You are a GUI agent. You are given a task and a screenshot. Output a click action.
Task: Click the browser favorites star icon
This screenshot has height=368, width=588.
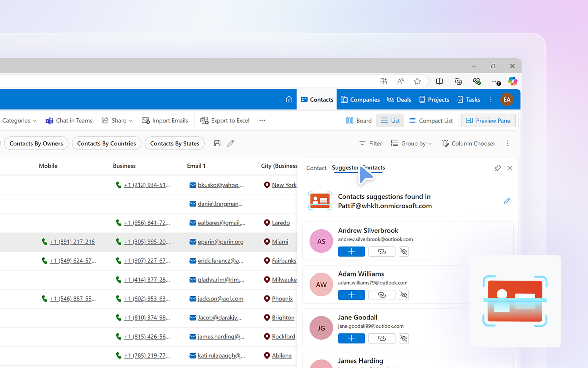[x=417, y=81]
